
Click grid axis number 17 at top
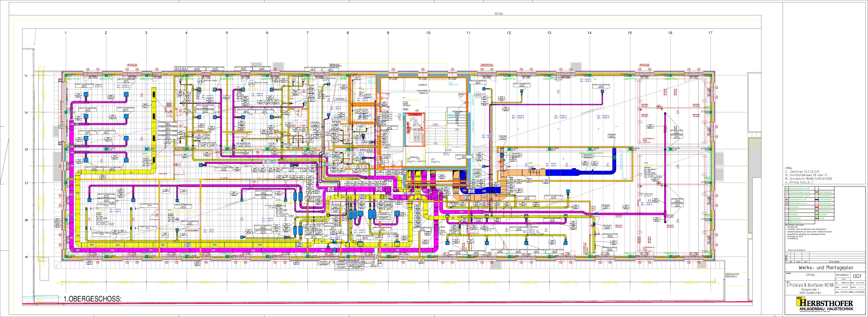click(711, 33)
